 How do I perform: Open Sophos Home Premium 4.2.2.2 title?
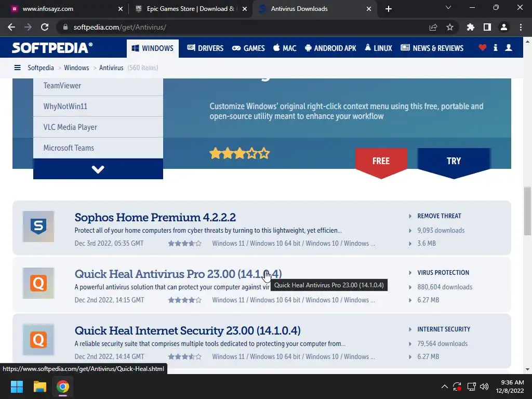(x=155, y=217)
